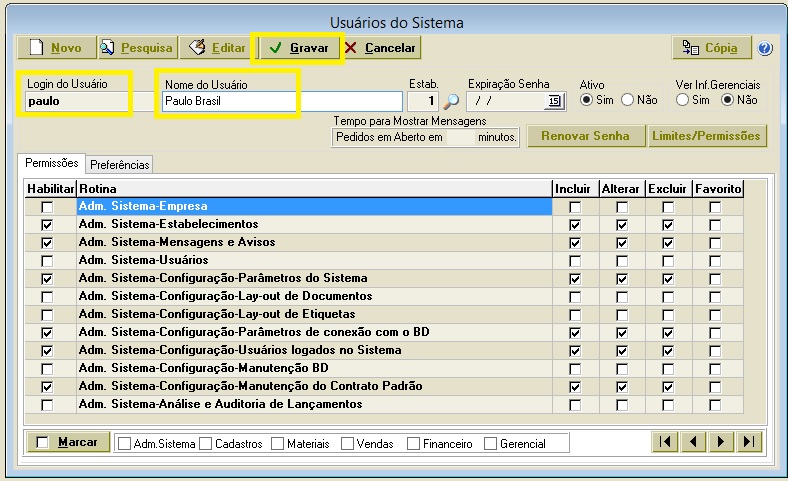Switch to the Permissões tab
788x481 pixels.
tap(52, 163)
